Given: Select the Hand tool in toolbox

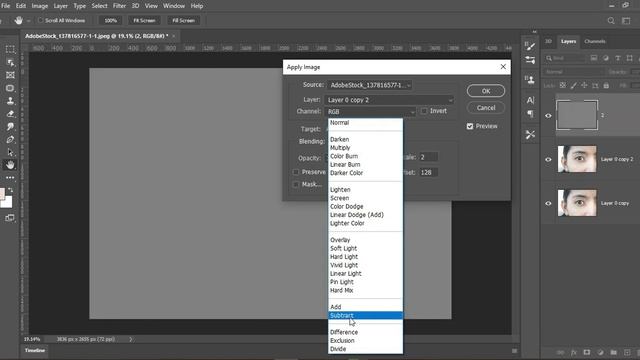Looking at the screenshot, I should tap(10, 165).
